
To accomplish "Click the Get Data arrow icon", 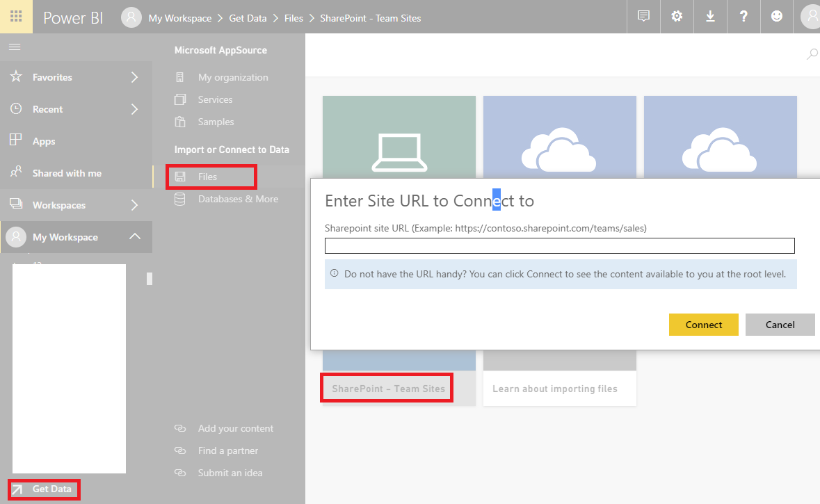I will [x=17, y=490].
